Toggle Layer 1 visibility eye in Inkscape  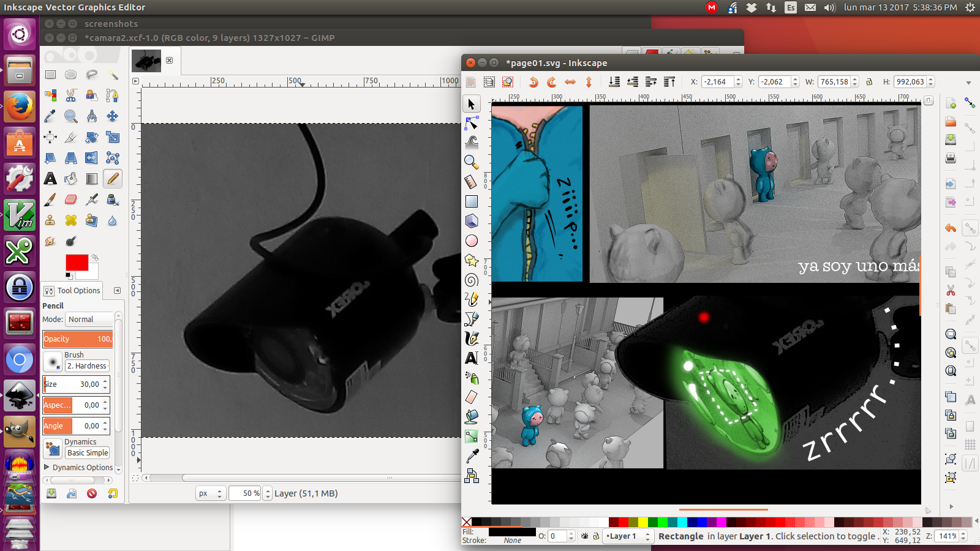(585, 536)
